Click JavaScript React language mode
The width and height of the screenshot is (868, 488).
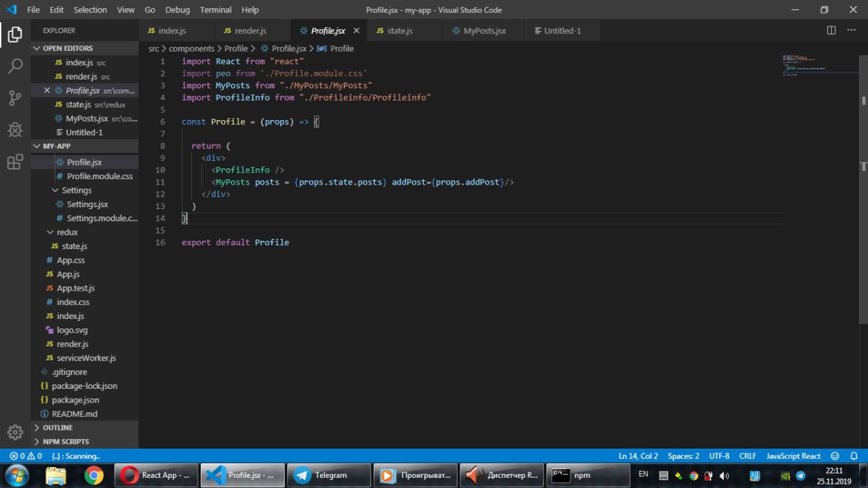[793, 456]
